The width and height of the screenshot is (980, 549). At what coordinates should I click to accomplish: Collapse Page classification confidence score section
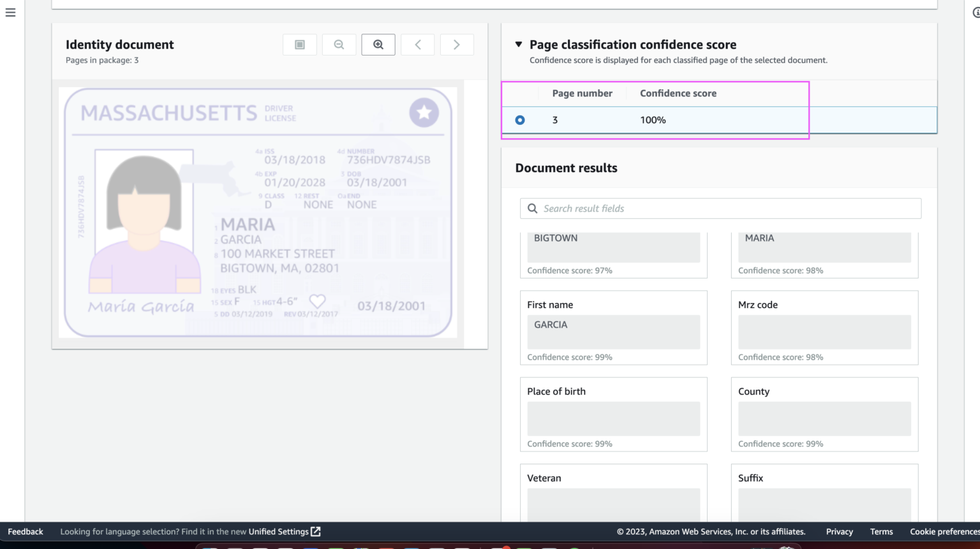click(519, 45)
